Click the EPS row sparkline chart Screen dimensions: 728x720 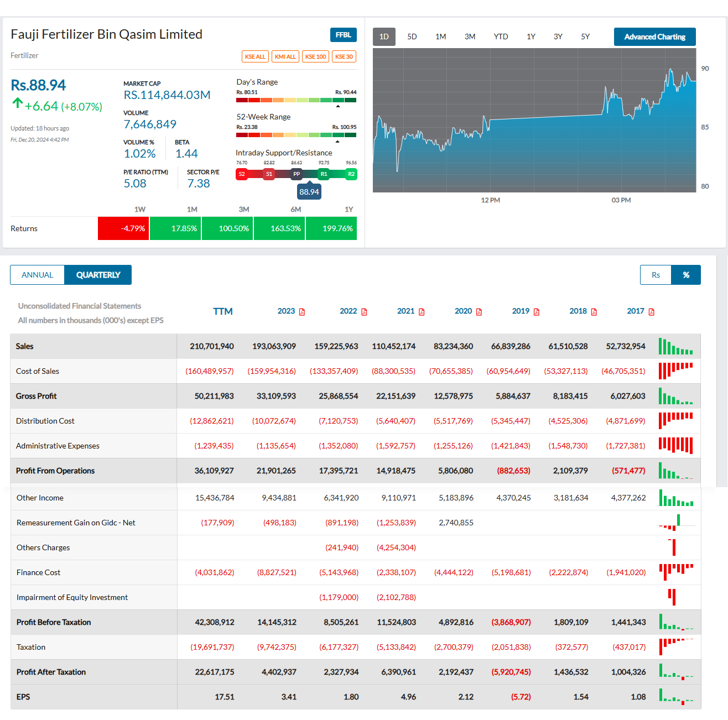[676, 697]
